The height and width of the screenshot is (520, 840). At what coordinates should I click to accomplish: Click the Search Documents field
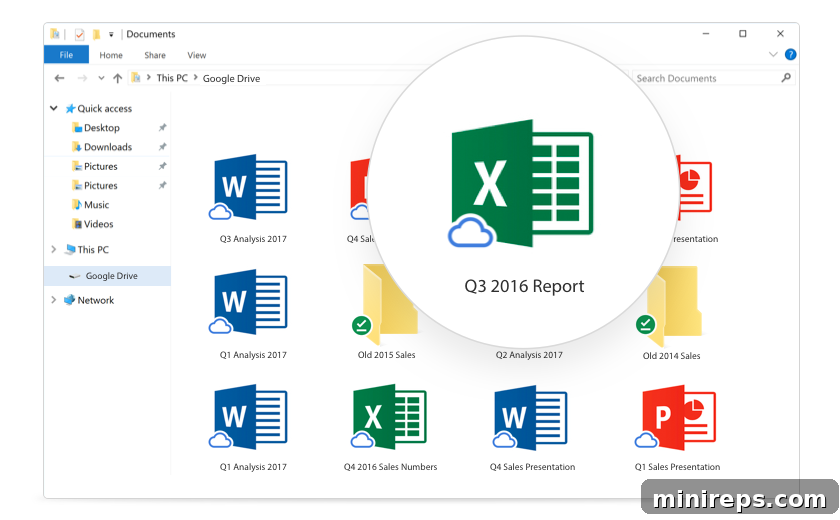click(714, 78)
